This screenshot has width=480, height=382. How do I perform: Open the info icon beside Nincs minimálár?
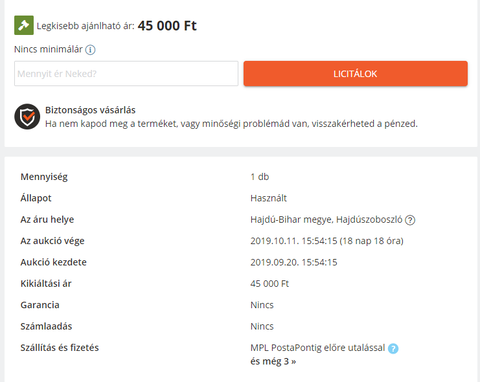pos(90,50)
